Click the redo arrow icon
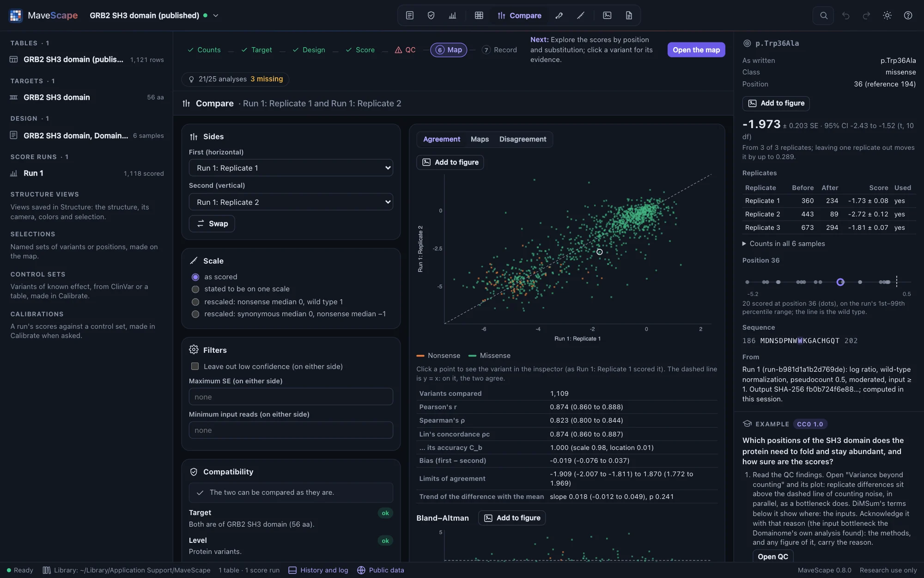 (867, 15)
